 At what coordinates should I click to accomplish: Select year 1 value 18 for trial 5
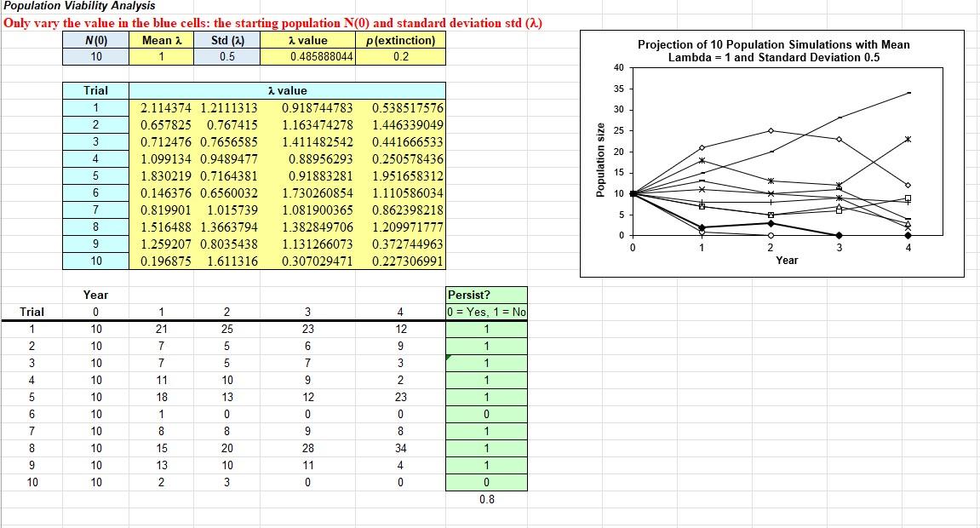click(x=161, y=398)
